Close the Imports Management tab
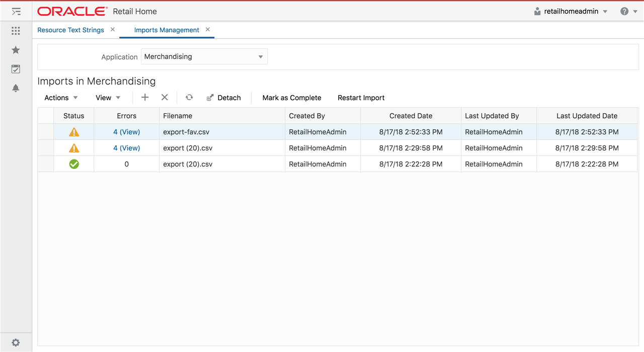Image resolution: width=644 pixels, height=352 pixels. click(207, 29)
